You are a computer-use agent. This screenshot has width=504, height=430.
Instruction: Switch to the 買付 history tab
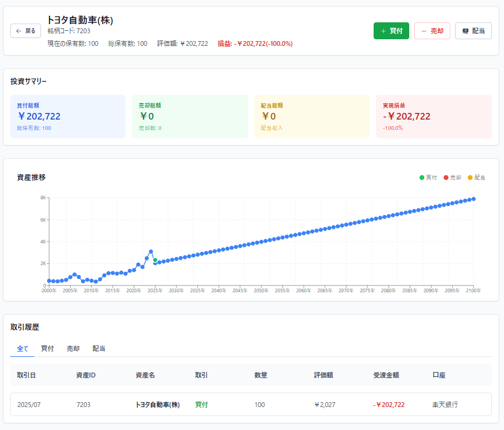[47, 348]
